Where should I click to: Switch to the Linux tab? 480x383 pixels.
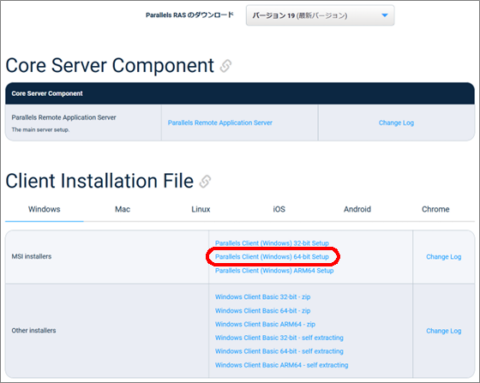click(x=201, y=209)
